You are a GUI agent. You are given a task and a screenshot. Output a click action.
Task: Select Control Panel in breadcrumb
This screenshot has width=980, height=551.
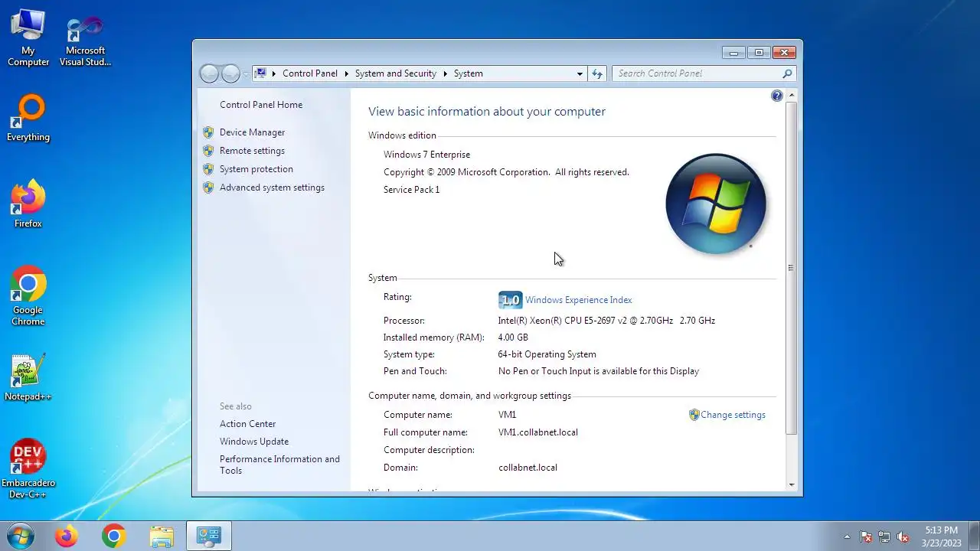click(x=310, y=73)
